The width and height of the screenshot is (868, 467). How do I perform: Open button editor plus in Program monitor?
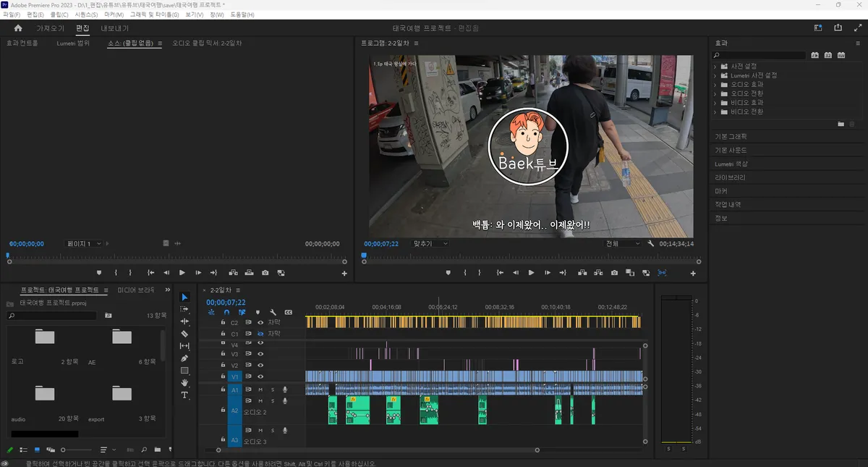(x=693, y=274)
